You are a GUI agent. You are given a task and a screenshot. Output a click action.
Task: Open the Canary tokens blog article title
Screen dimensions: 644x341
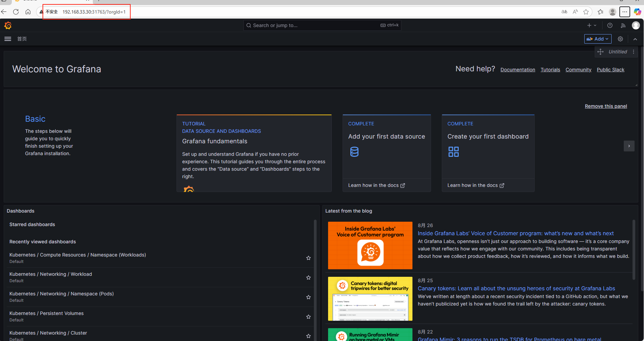[x=516, y=288]
